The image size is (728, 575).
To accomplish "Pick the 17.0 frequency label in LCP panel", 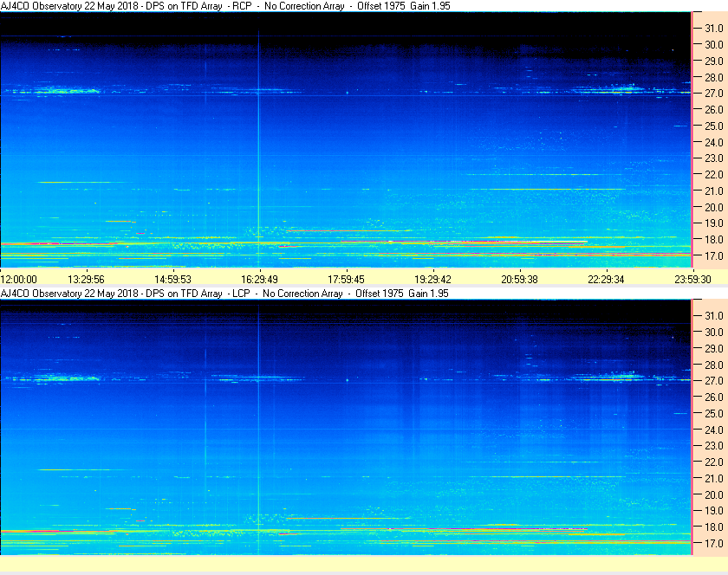I will click(x=714, y=543).
